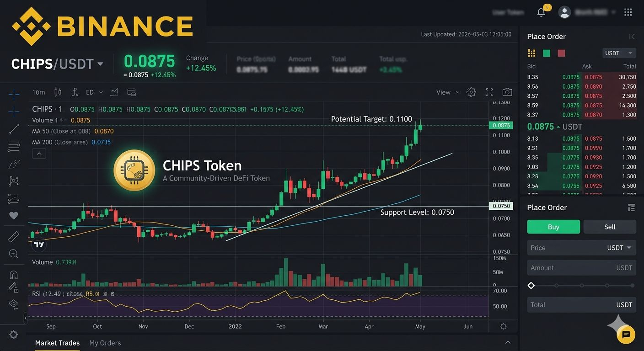Select order book row with total 30,750
The image size is (644, 351).
tap(581, 77)
